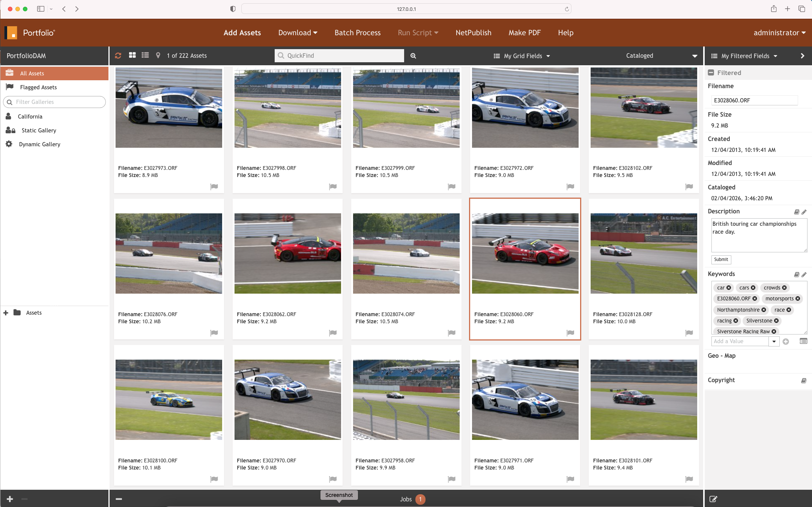Open the edit panel icon at bottom right
Image resolution: width=812 pixels, height=507 pixels.
(713, 499)
